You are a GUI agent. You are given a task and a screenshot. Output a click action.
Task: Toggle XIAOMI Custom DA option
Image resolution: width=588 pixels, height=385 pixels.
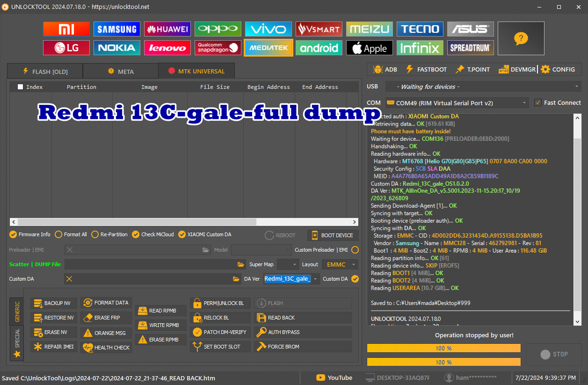[205, 234]
